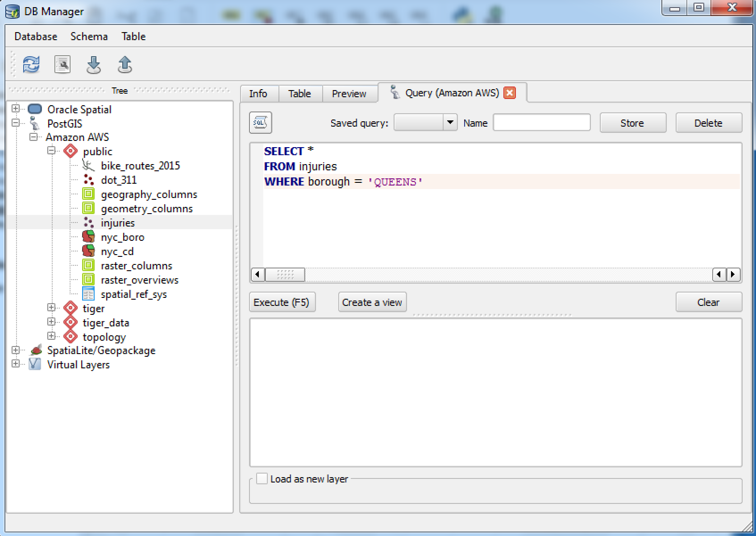Enable the Load as new layer checkbox
The image size is (756, 536).
[262, 479]
